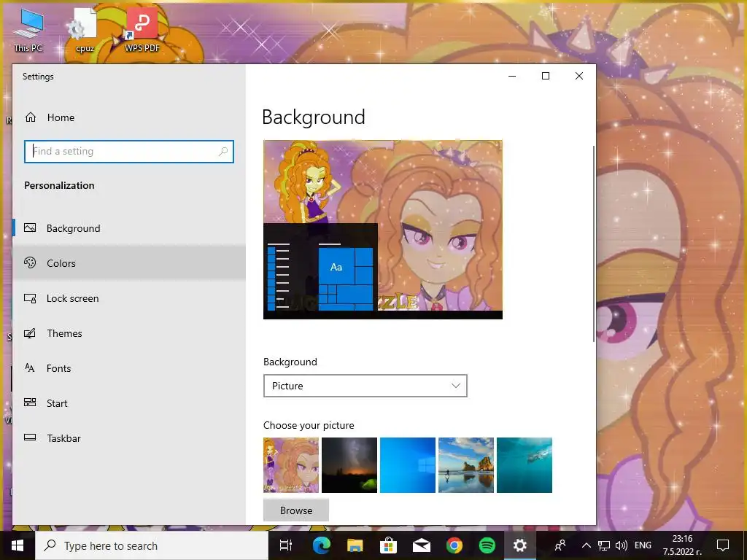The image size is (747, 560).
Task: Open Microsoft Store from the taskbar
Action: pyautogui.click(x=388, y=545)
